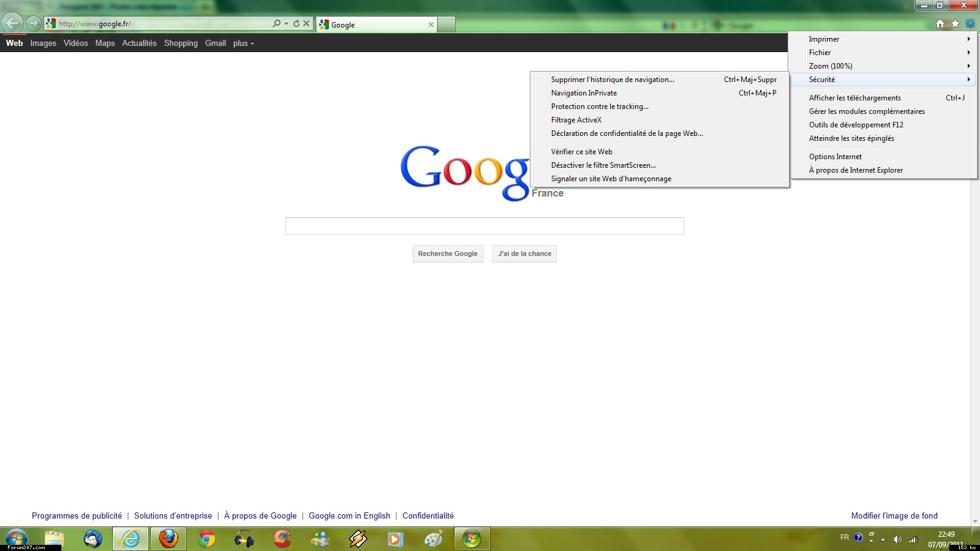This screenshot has width=980, height=551.
Task: Select the Google browser tab
Action: (x=377, y=24)
